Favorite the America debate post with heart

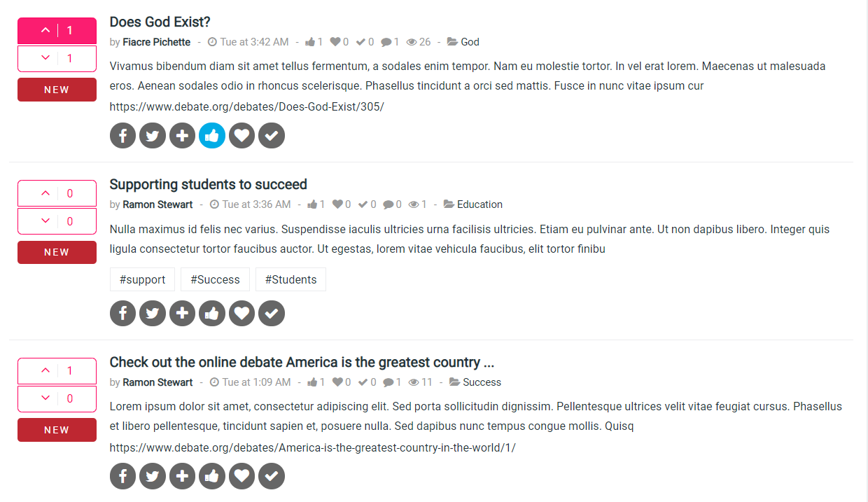click(241, 476)
